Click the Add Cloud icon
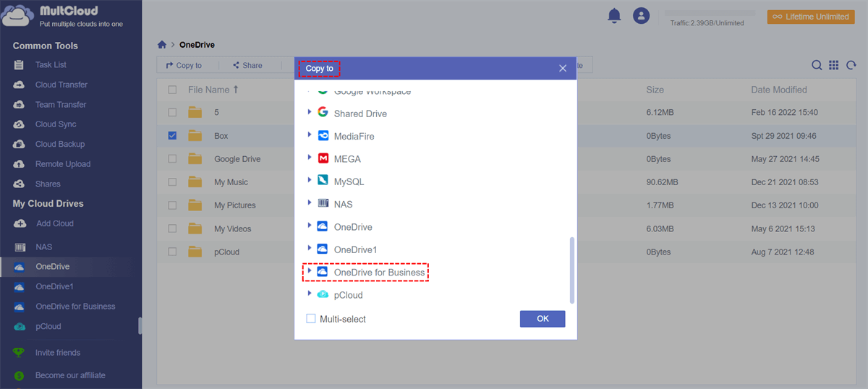The image size is (868, 389). (20, 223)
